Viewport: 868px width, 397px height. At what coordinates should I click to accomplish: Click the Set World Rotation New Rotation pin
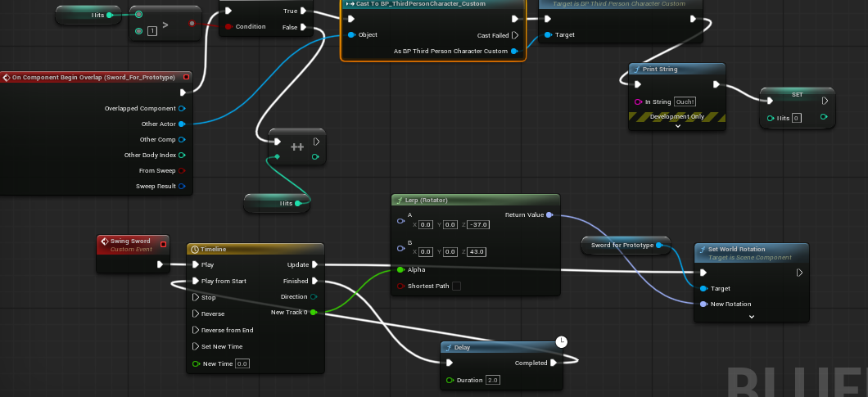tap(703, 304)
